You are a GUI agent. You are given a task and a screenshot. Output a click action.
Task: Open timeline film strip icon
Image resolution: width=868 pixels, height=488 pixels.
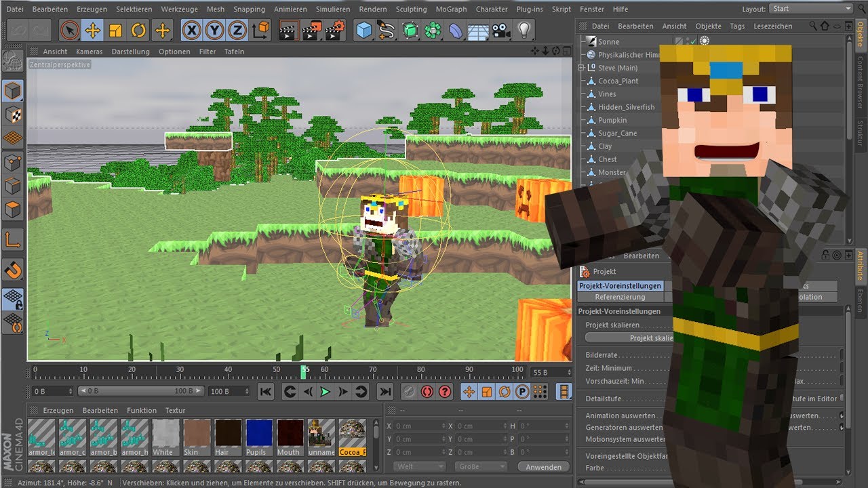(x=564, y=391)
